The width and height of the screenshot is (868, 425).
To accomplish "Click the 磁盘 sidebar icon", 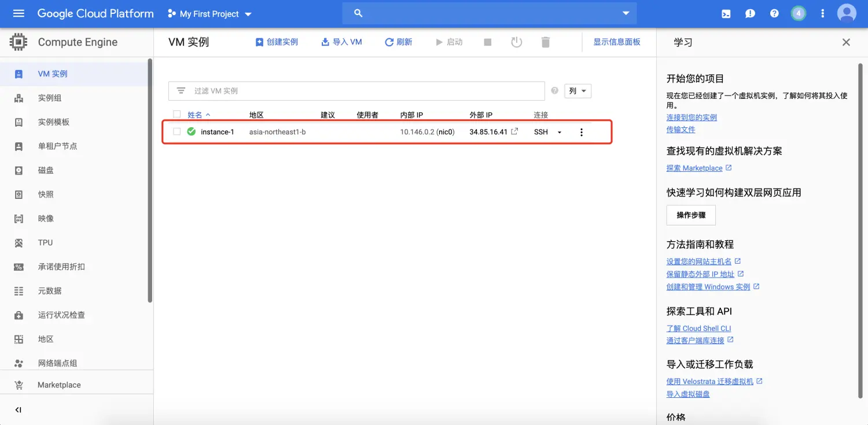I will 19,171.
